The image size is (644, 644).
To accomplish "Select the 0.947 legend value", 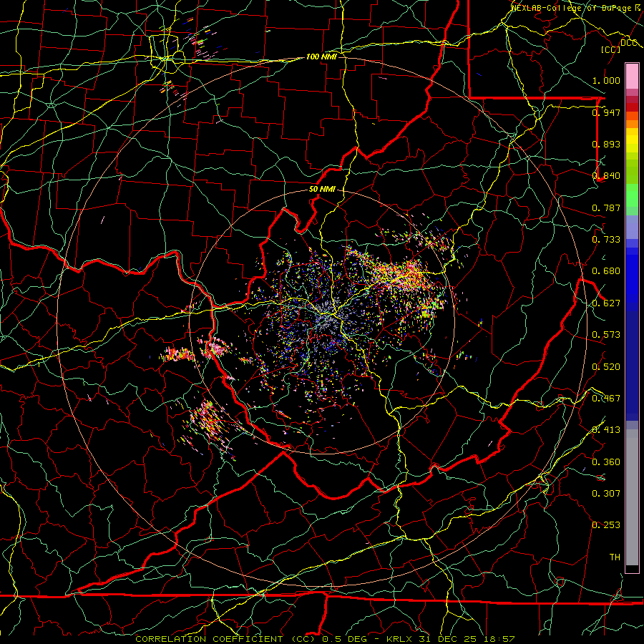I will tap(606, 112).
